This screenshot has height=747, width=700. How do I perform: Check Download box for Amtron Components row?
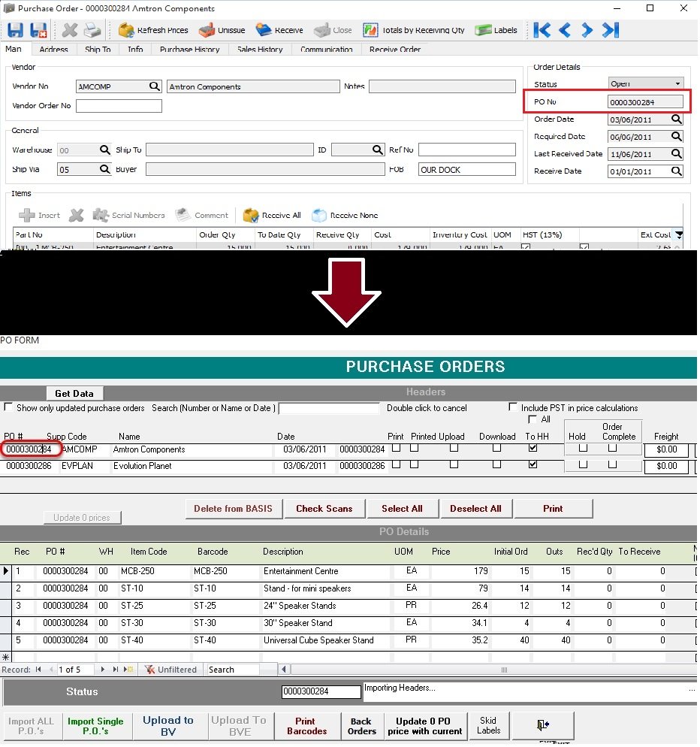tap(497, 449)
